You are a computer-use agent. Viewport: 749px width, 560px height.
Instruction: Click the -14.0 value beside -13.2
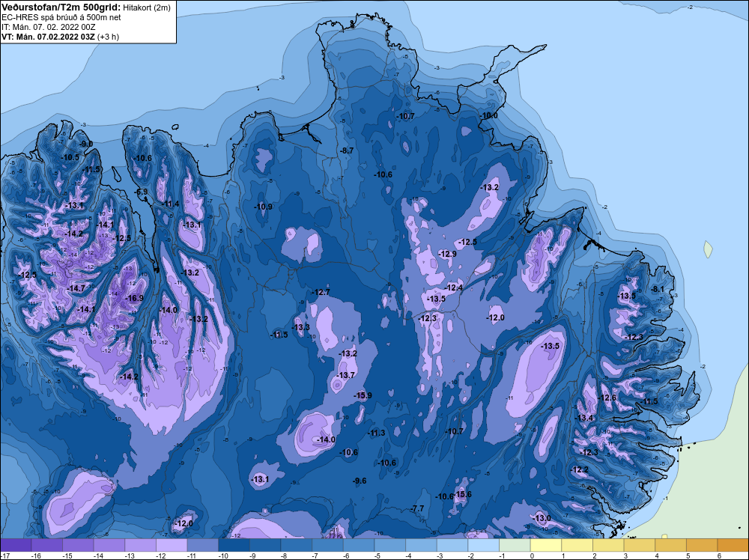tap(169, 310)
